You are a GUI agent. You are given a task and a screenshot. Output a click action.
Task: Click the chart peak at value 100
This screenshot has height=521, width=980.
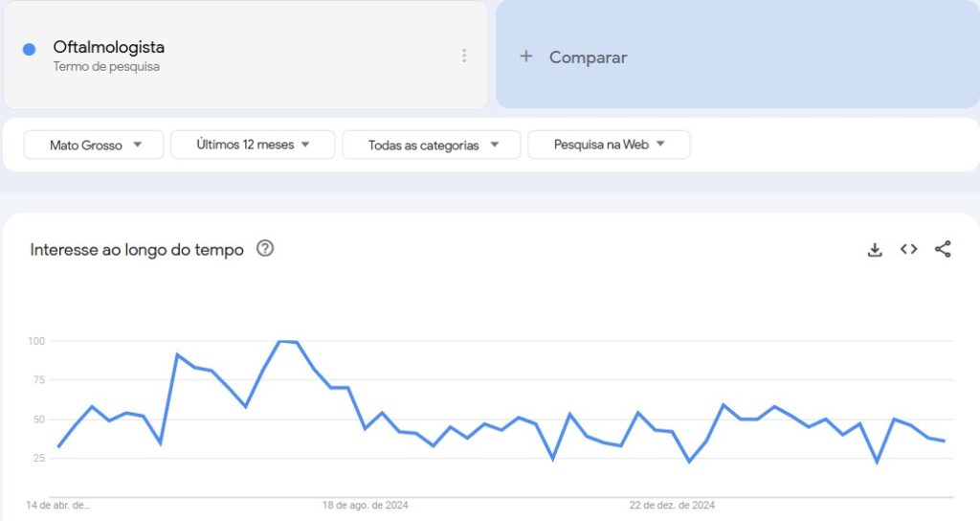(x=280, y=342)
